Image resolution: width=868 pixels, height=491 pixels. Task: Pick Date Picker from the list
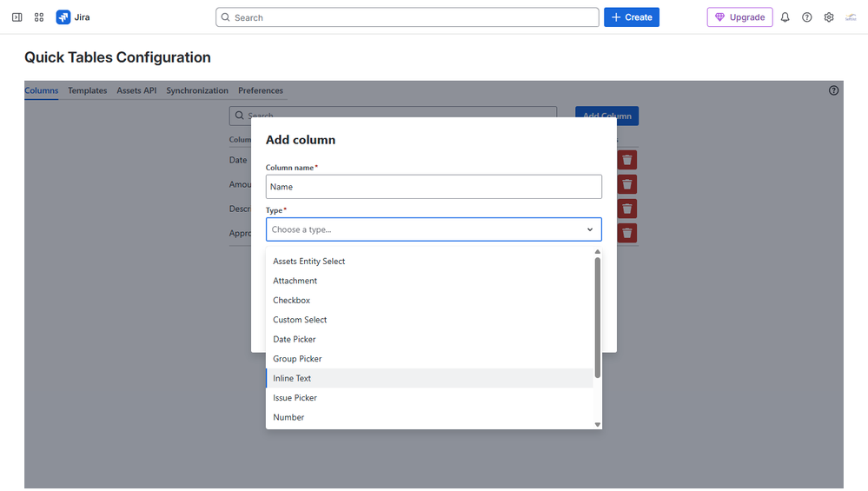pyautogui.click(x=429, y=339)
